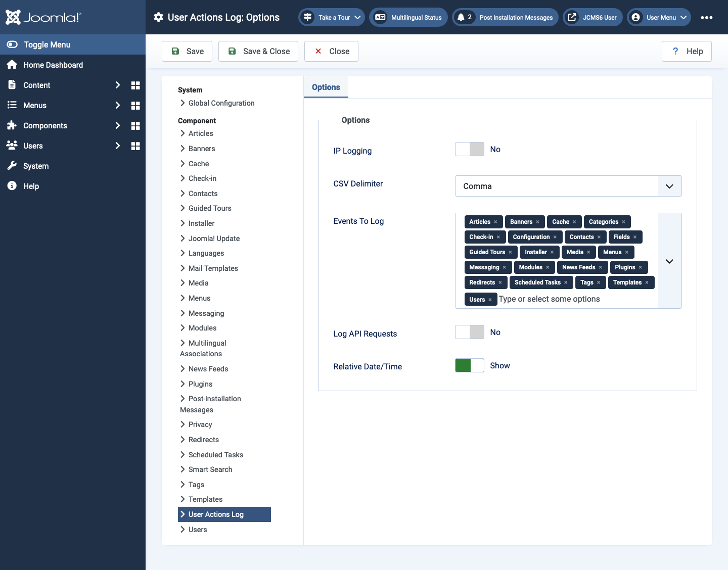Click the Content dashboard grid icon
728x570 pixels.
pyautogui.click(x=135, y=85)
